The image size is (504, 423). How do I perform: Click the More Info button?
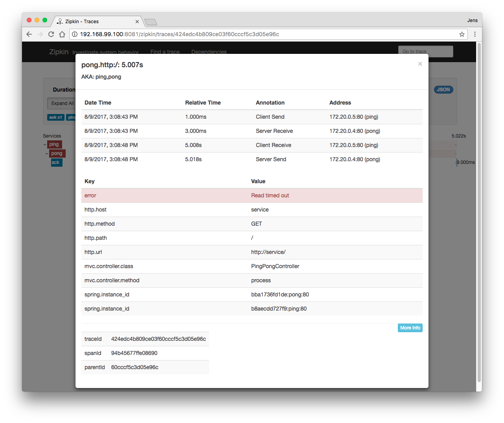click(x=410, y=328)
